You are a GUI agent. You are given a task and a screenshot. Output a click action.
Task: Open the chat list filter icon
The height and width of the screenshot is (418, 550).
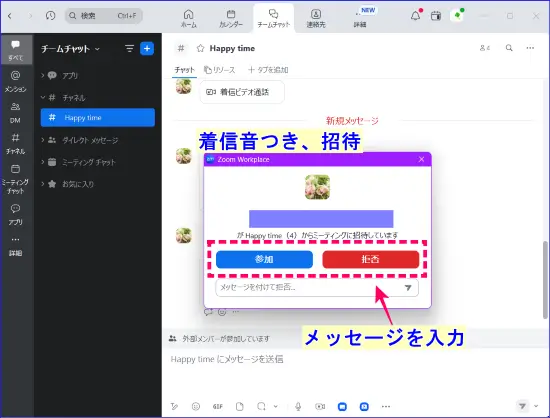129,48
